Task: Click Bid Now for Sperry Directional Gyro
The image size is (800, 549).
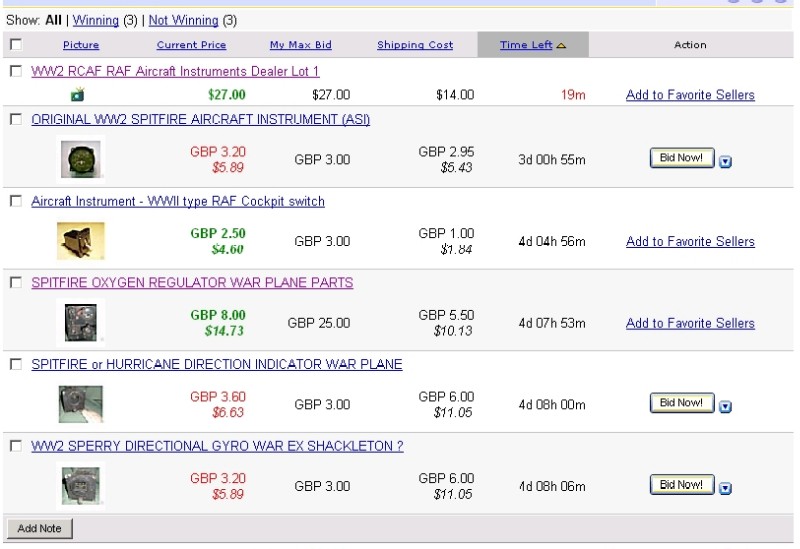Action: pos(682,484)
